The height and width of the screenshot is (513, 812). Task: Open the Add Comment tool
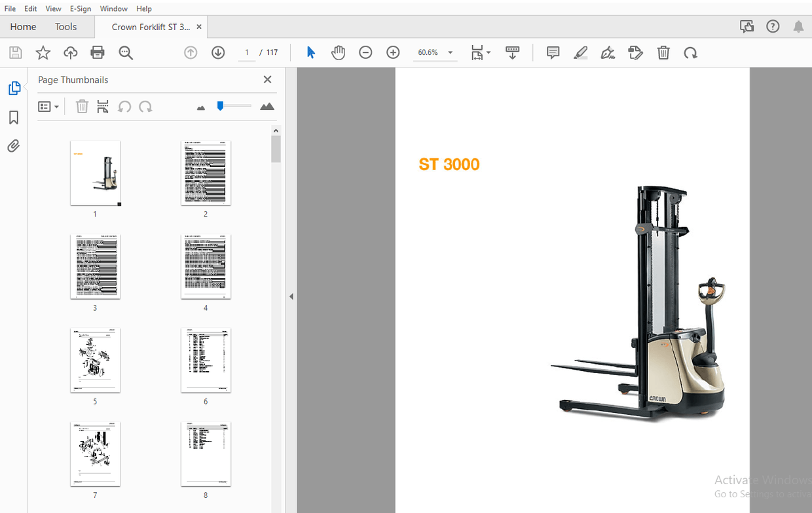pos(553,52)
